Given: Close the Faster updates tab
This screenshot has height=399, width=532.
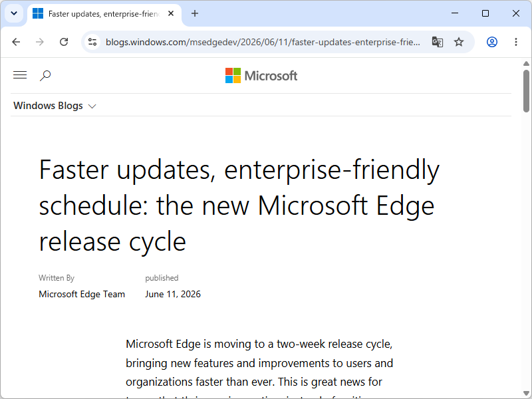Looking at the screenshot, I should pos(171,13).
